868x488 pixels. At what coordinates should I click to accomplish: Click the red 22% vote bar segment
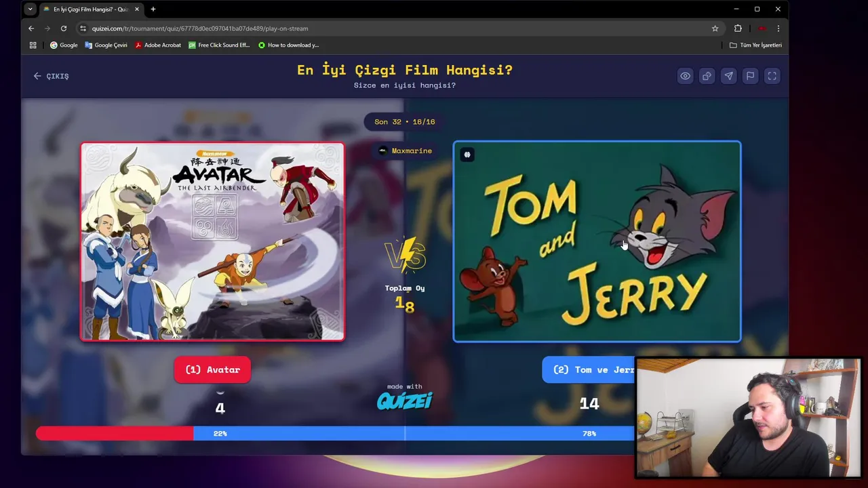[115, 433]
